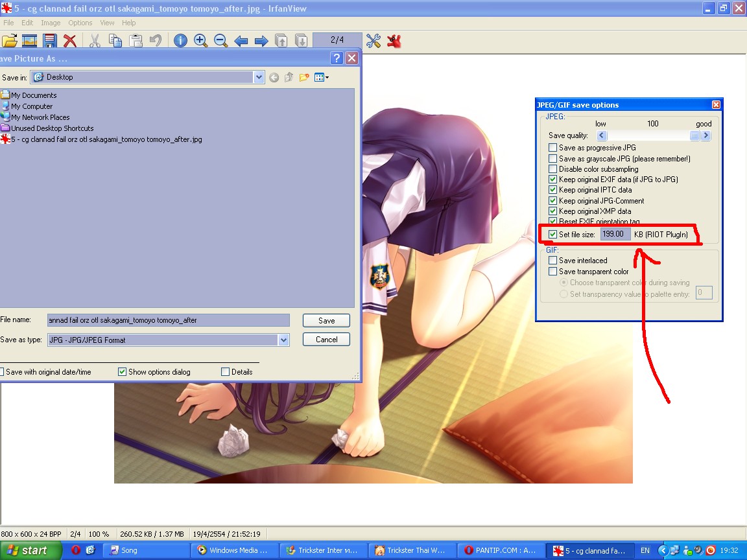Click the Internet Explorer quick launch icon
Viewport: 747px width, 560px height.
(x=90, y=550)
